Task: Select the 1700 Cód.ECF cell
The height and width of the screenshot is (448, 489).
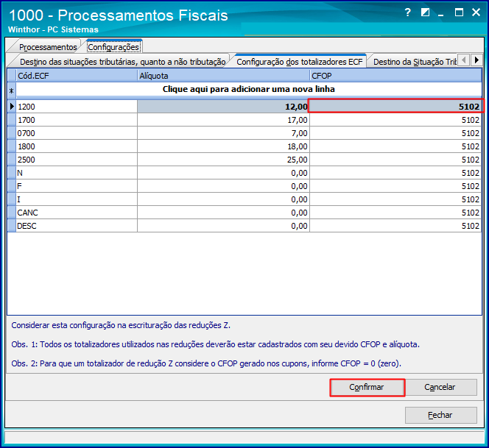Action: (77, 120)
